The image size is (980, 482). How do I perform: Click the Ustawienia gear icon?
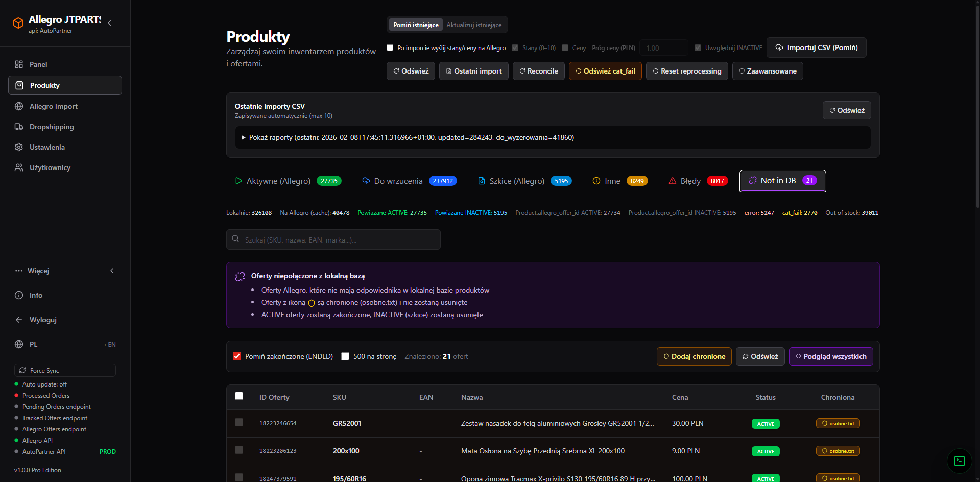pyautogui.click(x=19, y=147)
